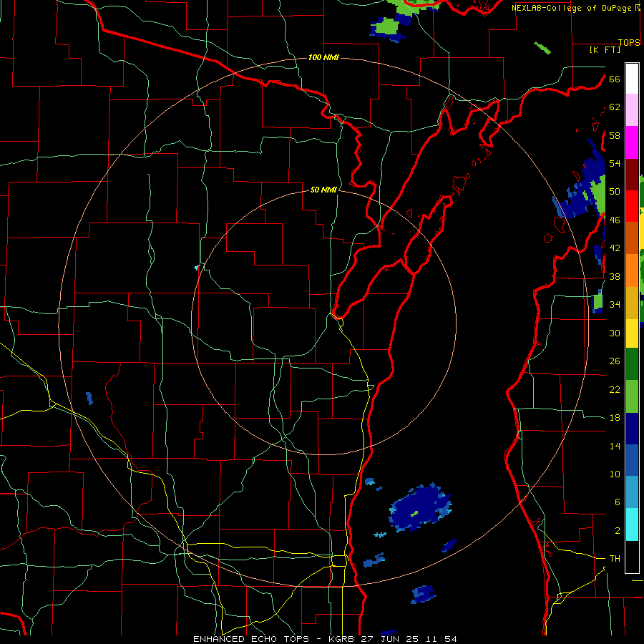
Task: Click the 'TH' legend label
Action: [615, 559]
